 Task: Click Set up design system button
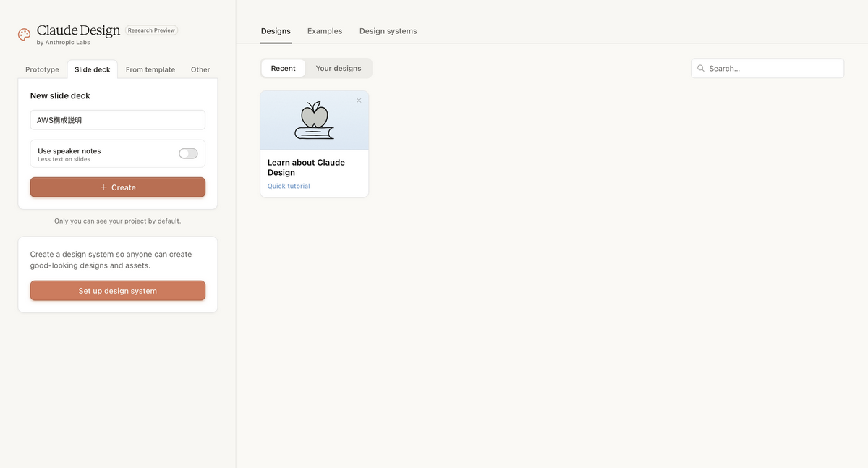tap(118, 291)
